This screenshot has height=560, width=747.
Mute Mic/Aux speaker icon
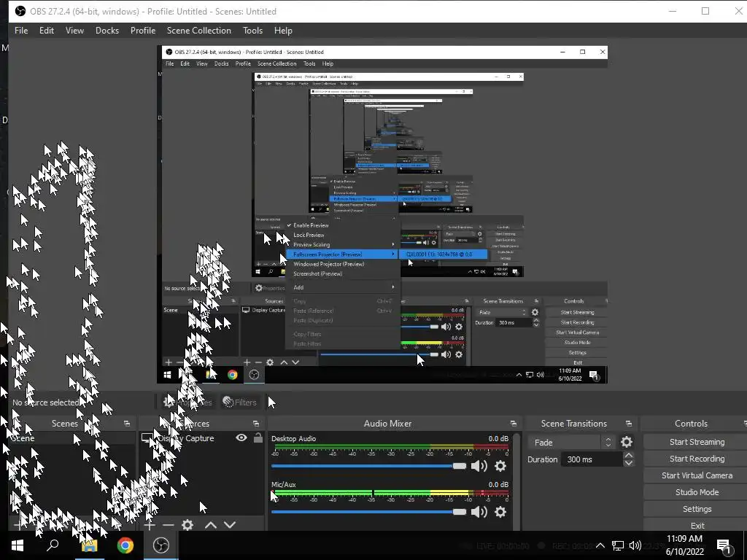coord(479,512)
